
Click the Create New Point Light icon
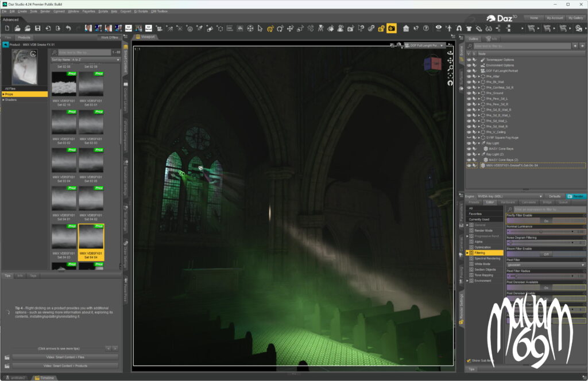[179, 29]
